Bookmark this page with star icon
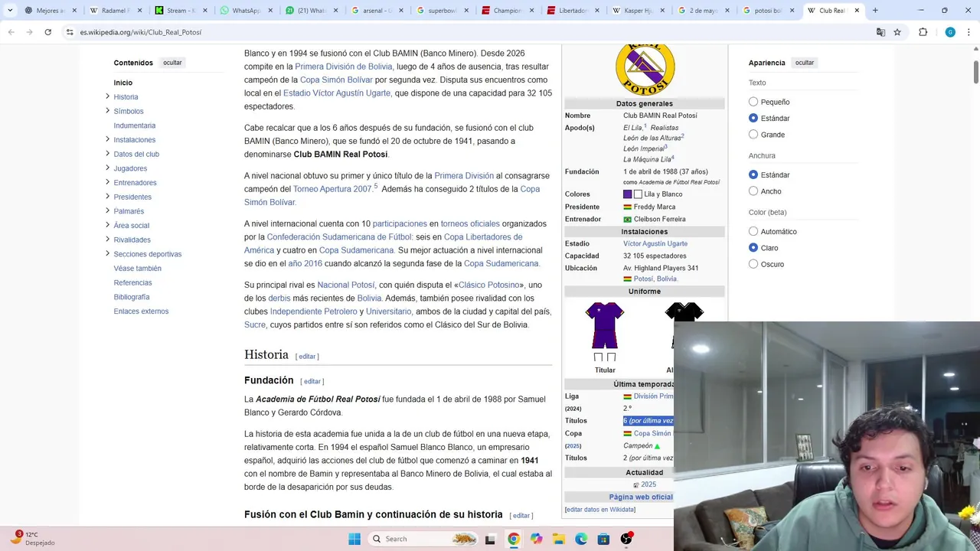This screenshot has height=551, width=980. tap(897, 32)
